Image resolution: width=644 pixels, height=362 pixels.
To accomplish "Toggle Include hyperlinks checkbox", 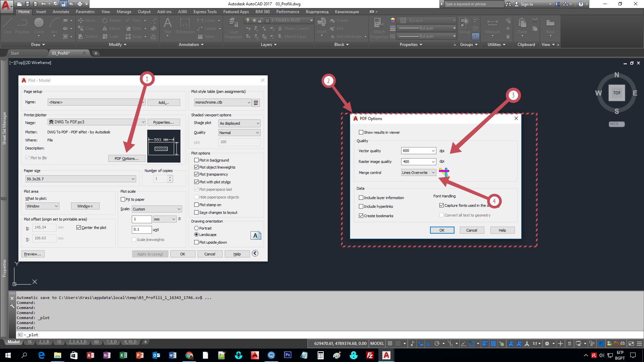I will click(361, 206).
